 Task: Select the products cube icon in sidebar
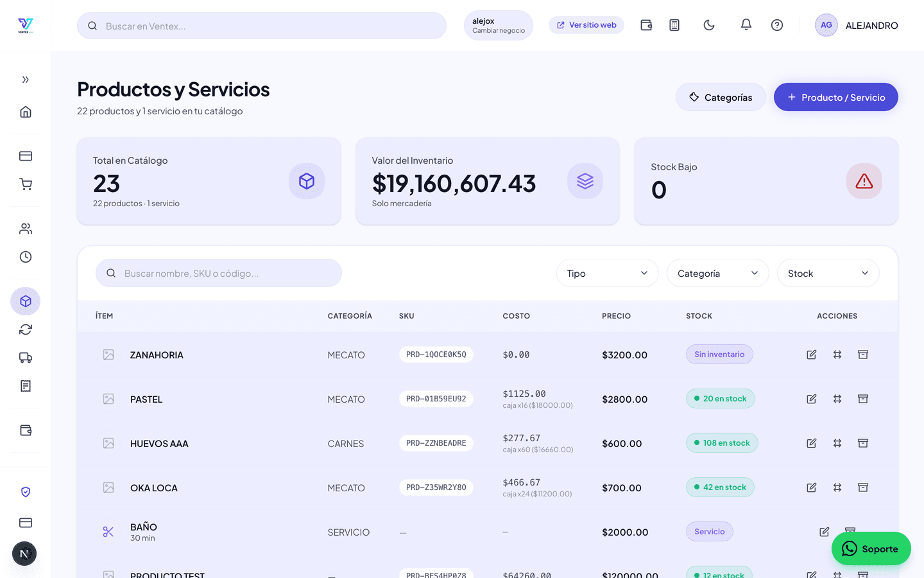(x=26, y=301)
